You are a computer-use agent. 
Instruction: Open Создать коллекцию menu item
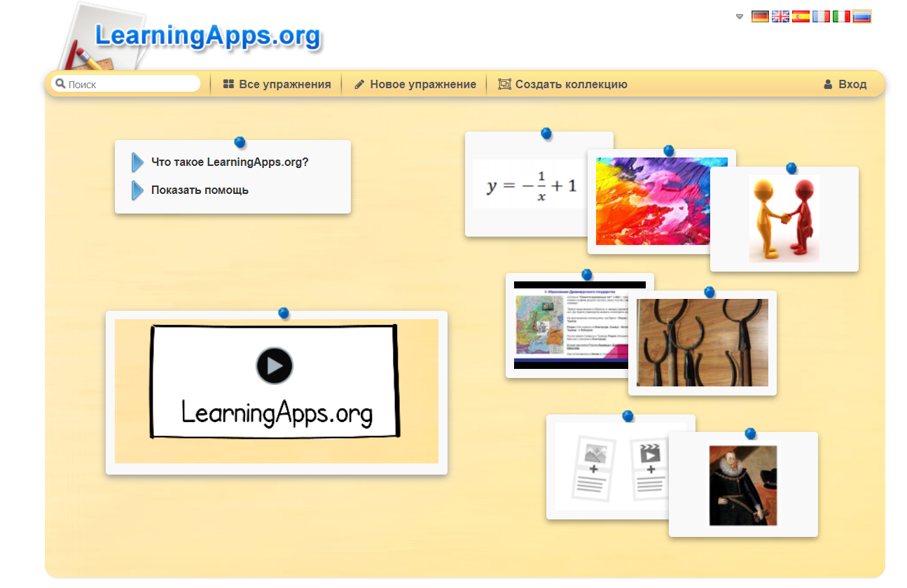pos(562,84)
